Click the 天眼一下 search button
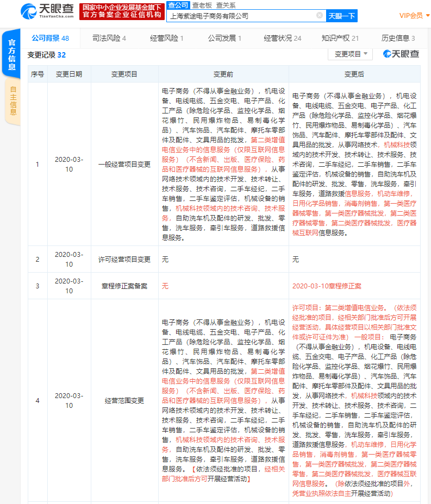The width and height of the screenshot is (431, 504). tap(341, 16)
